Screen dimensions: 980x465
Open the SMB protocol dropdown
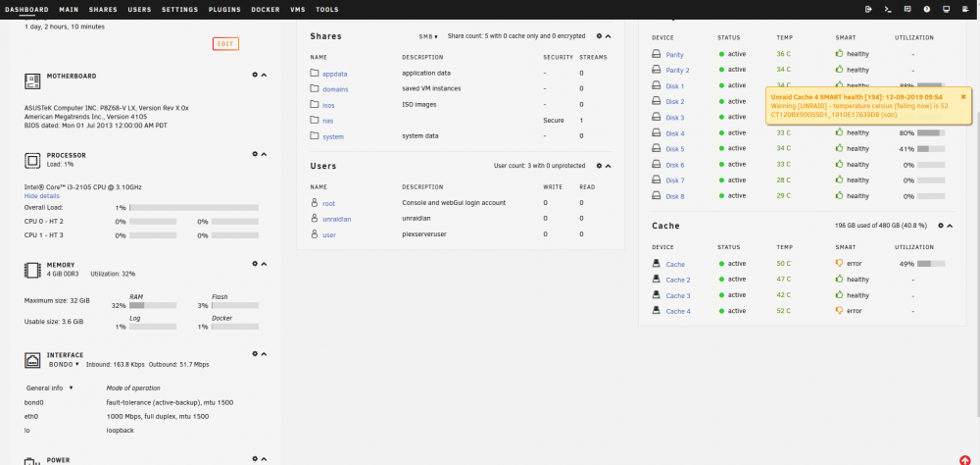click(x=428, y=37)
